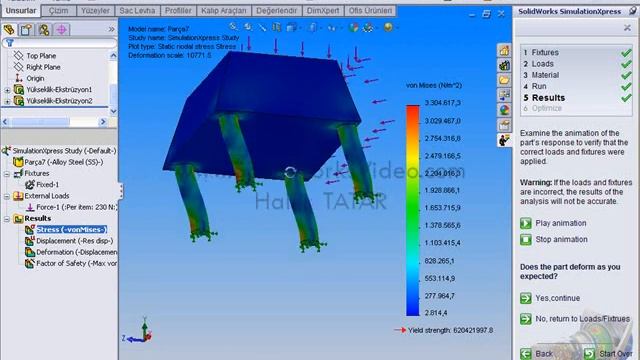Switch to the Kalıp Araçları tab
The width and height of the screenshot is (640, 360).
point(224,11)
